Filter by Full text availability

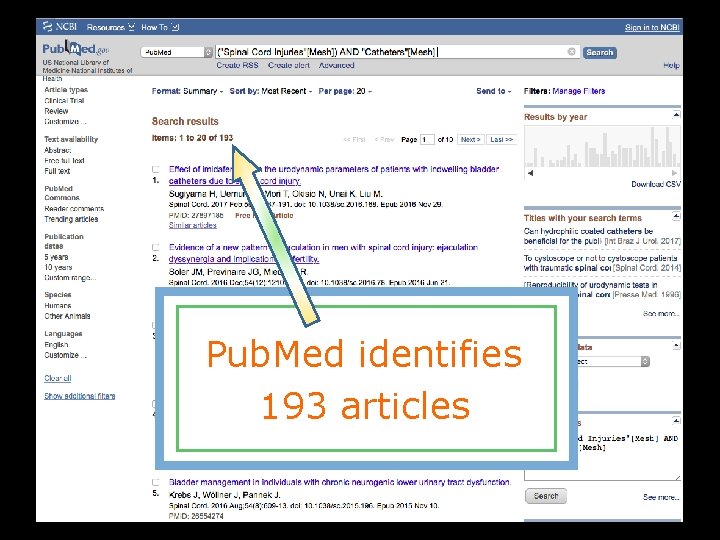coord(57,171)
